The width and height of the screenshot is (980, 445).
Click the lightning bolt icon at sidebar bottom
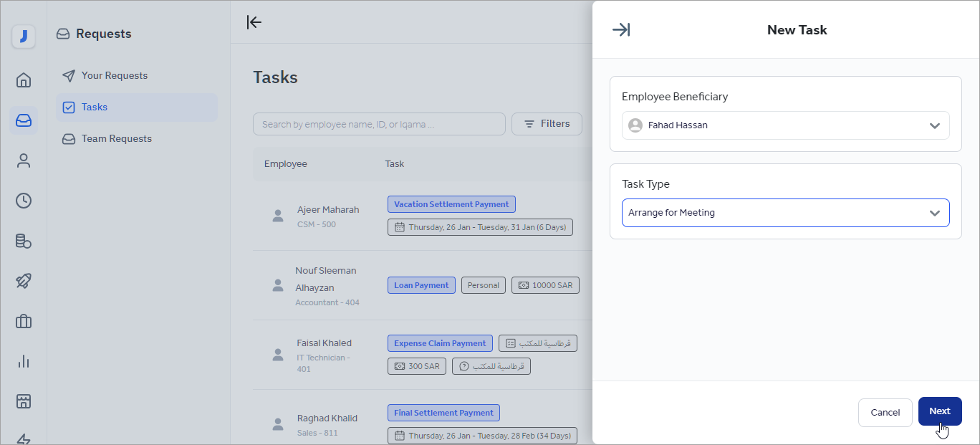coord(24,438)
